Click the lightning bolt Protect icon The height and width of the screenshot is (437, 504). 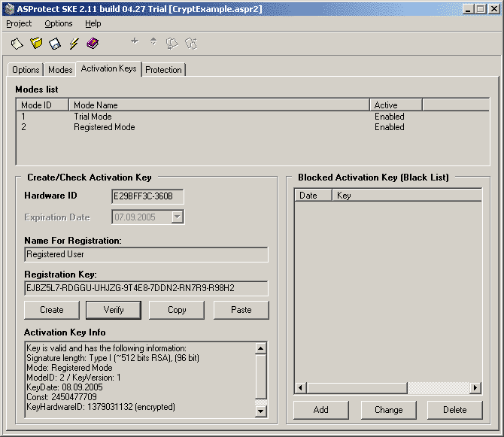tap(74, 44)
